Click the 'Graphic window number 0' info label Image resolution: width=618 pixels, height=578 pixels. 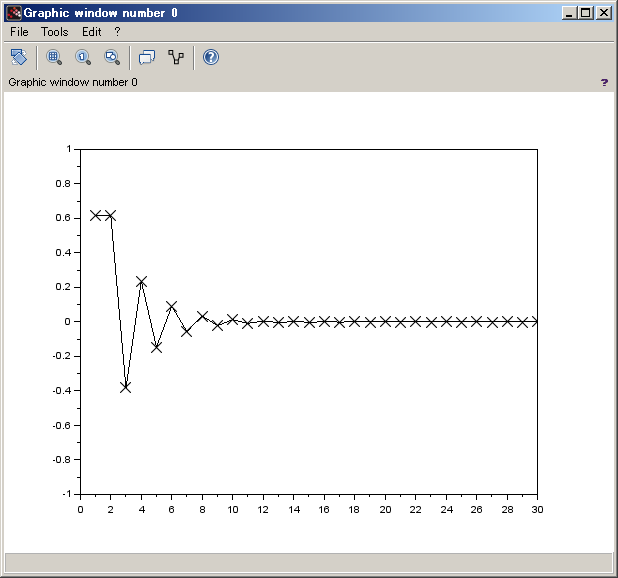click(73, 82)
